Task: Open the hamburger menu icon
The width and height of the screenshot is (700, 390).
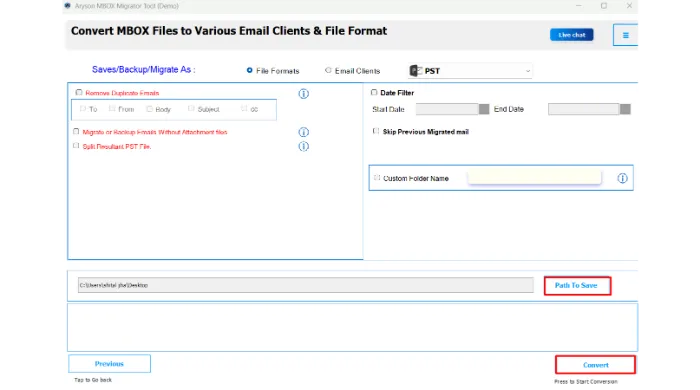Action: pyautogui.click(x=625, y=35)
